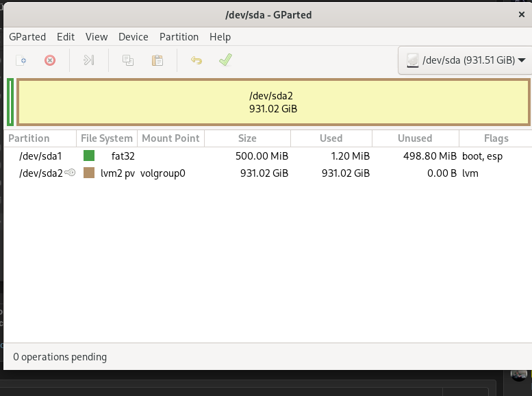Click the 0 operations pending status text
The width and height of the screenshot is (532, 396).
60,357
